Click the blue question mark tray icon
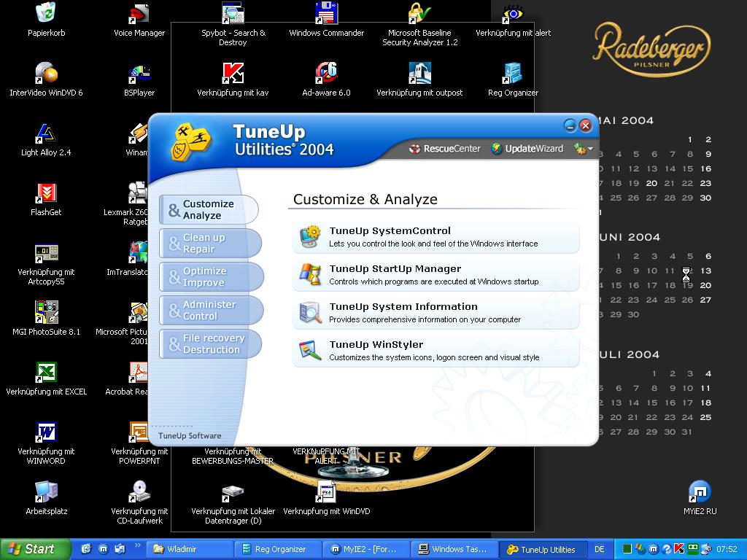The width and height of the screenshot is (747, 560). point(667,549)
